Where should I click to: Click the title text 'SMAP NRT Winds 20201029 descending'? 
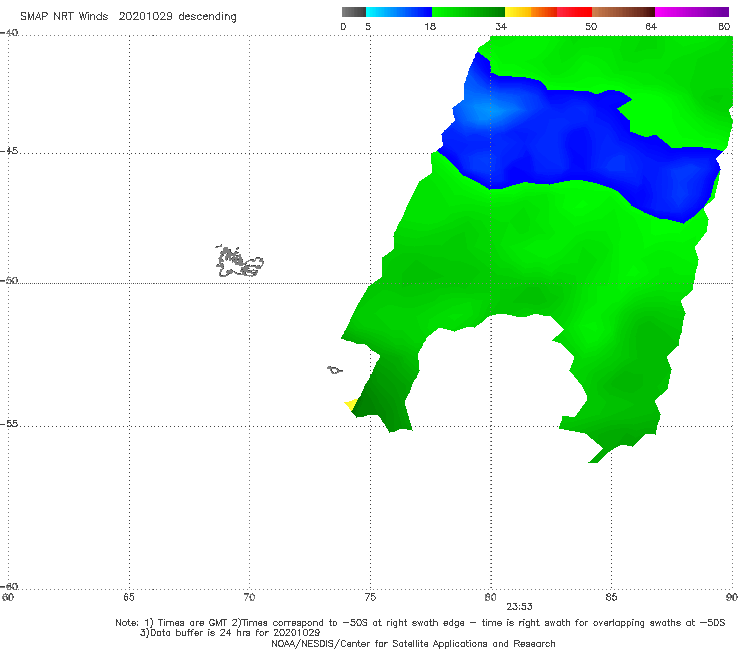coord(128,17)
